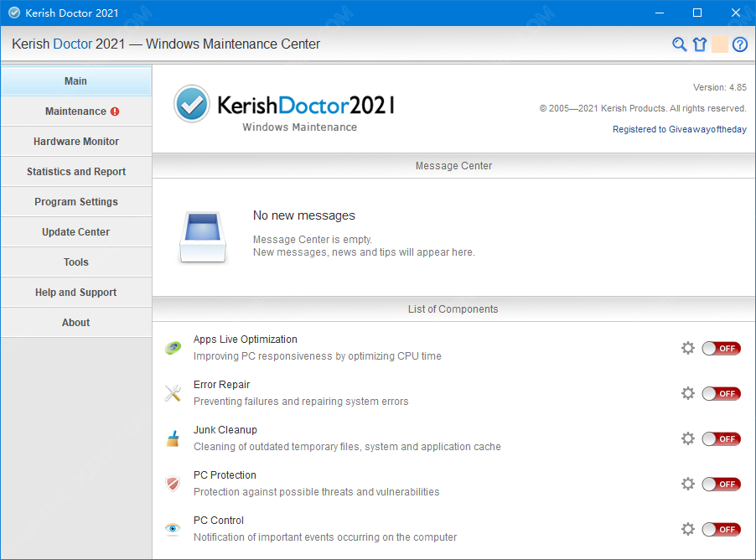The image size is (756, 560).
Task: Minimize the Kerish Doctor window
Action: (x=660, y=13)
